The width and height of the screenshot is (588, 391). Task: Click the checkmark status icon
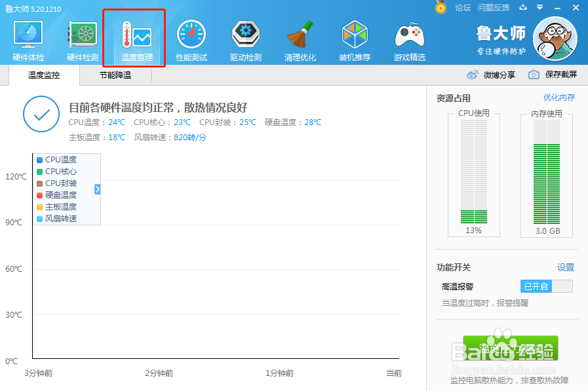(x=41, y=114)
